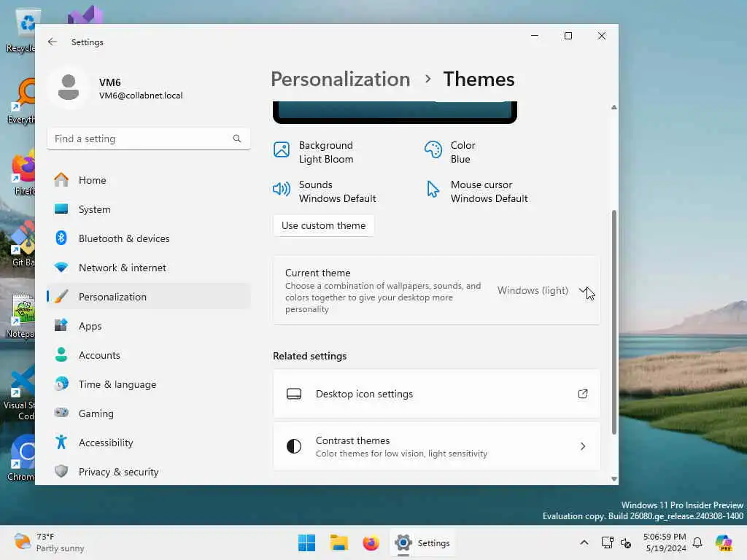747x560 pixels.
Task: Click the Contrast themes half-circle icon
Action: [x=294, y=446]
